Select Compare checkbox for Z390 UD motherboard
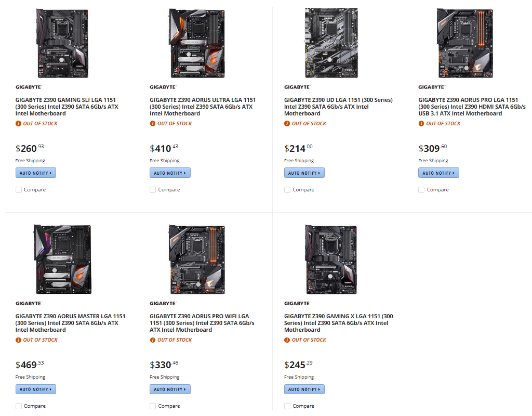This screenshot has width=532, height=416. coord(287,190)
